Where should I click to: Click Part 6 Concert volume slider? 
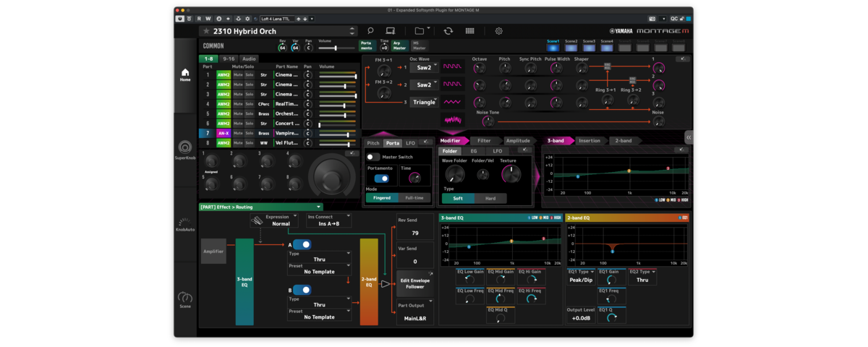click(338, 124)
